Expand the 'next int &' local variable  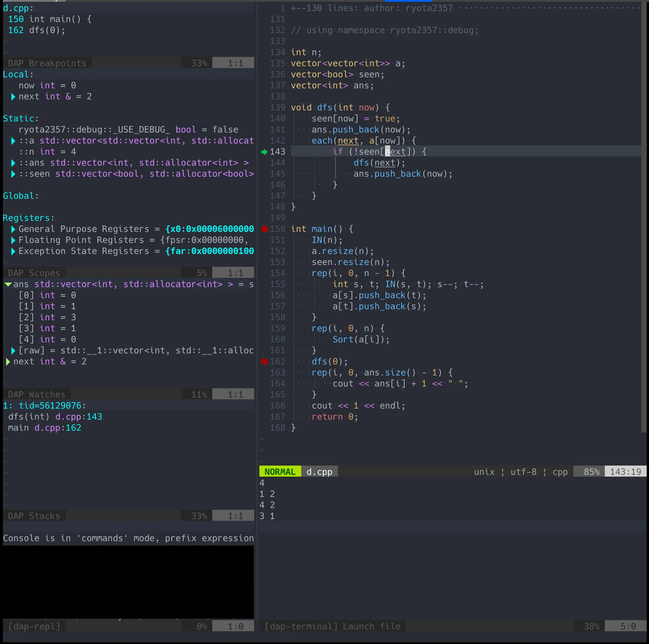(x=13, y=97)
